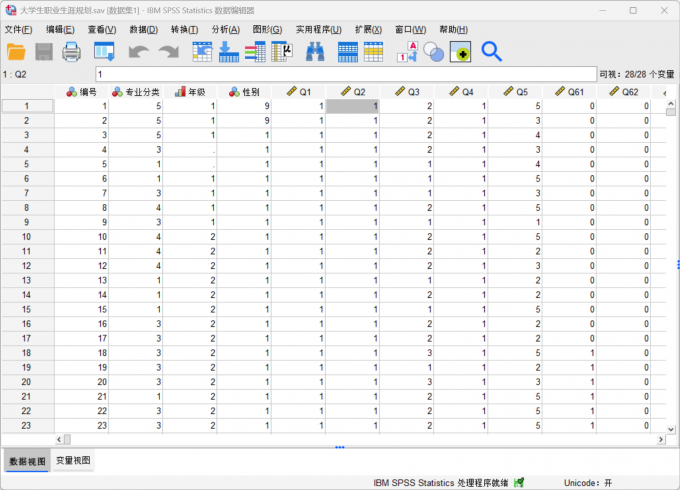Click the Q5 column header
The height and width of the screenshot is (490, 680).
point(515,92)
